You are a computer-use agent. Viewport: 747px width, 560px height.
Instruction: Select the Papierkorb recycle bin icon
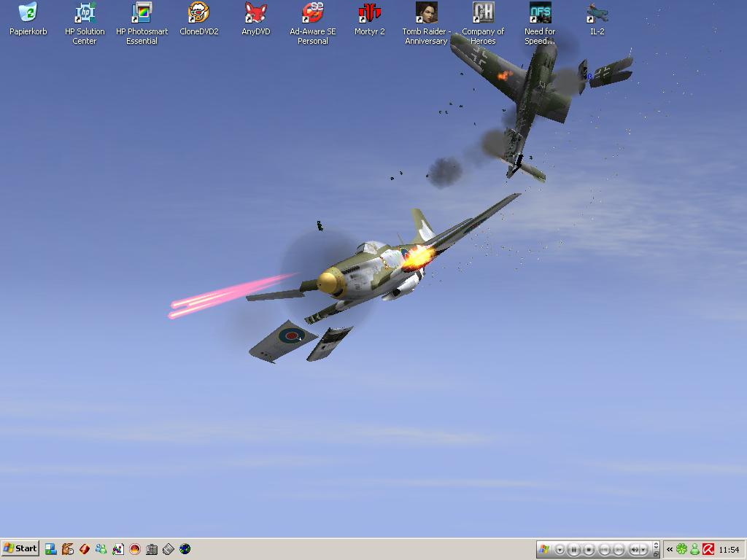coord(28,19)
